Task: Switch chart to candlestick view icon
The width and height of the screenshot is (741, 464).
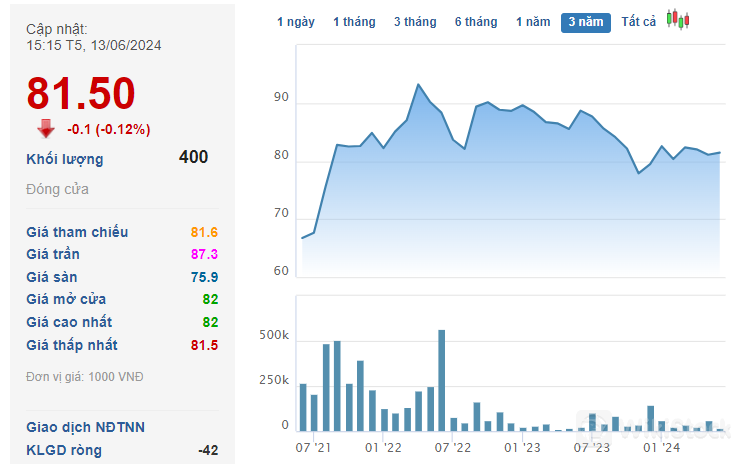Action: pos(678,21)
